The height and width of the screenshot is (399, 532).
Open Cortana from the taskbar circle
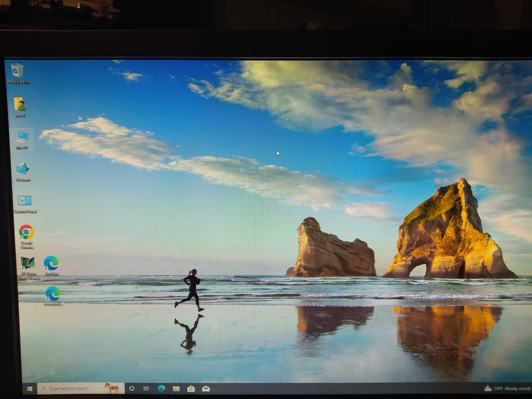(x=132, y=388)
